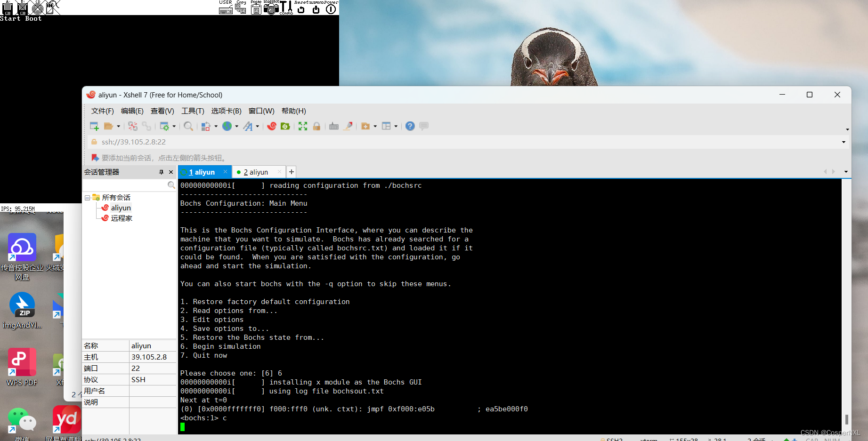Open dropdown arrow next to Layout icon

(396, 126)
